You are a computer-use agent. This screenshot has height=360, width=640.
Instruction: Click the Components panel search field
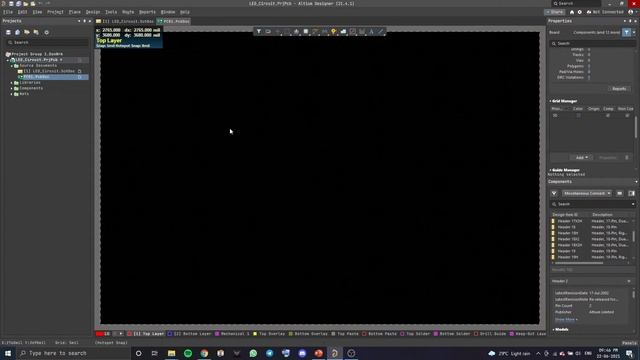click(x=592, y=204)
